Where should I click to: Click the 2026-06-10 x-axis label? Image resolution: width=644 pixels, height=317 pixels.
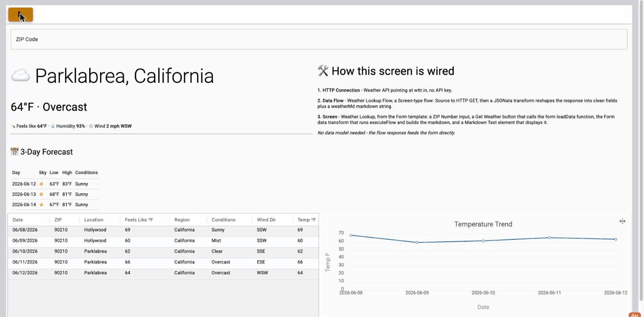click(x=483, y=293)
